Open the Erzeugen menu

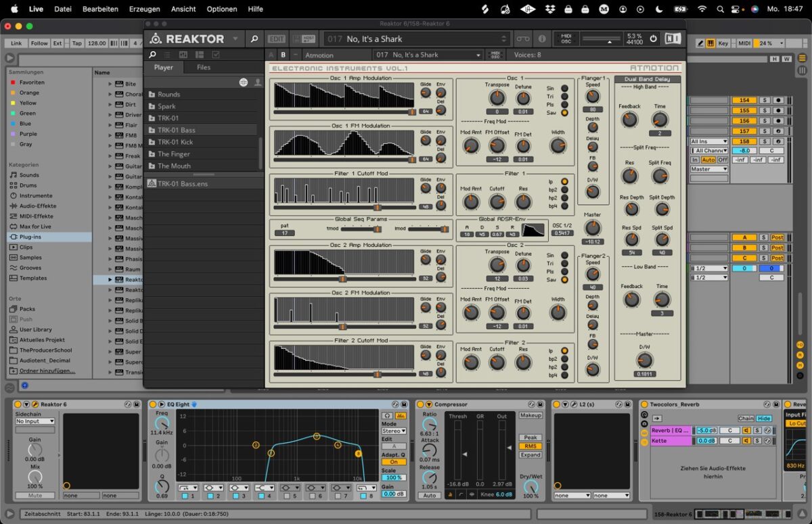pos(145,9)
